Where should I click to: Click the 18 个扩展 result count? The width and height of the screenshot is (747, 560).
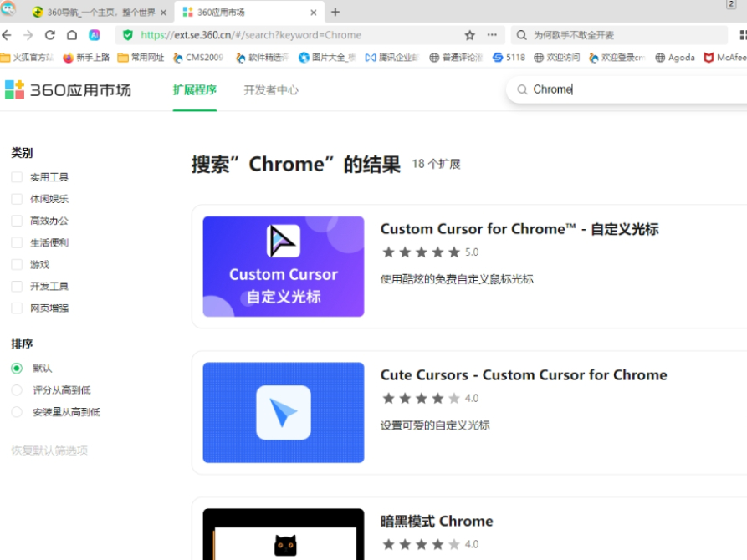coord(437,165)
